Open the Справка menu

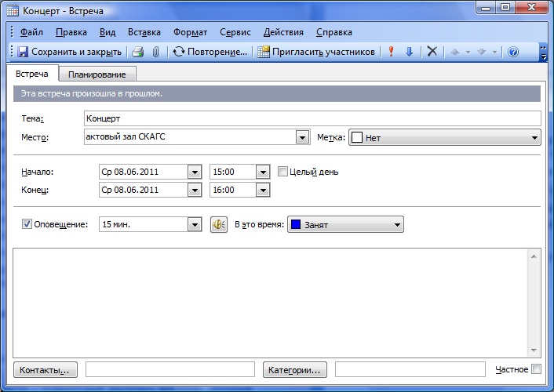tap(334, 32)
